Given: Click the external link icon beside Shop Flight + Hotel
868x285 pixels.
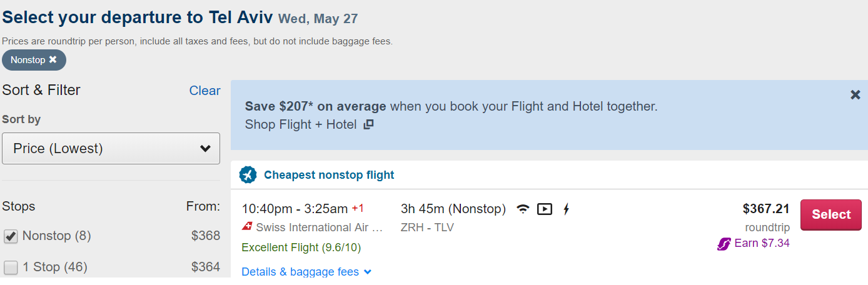Looking at the screenshot, I should pos(368,124).
